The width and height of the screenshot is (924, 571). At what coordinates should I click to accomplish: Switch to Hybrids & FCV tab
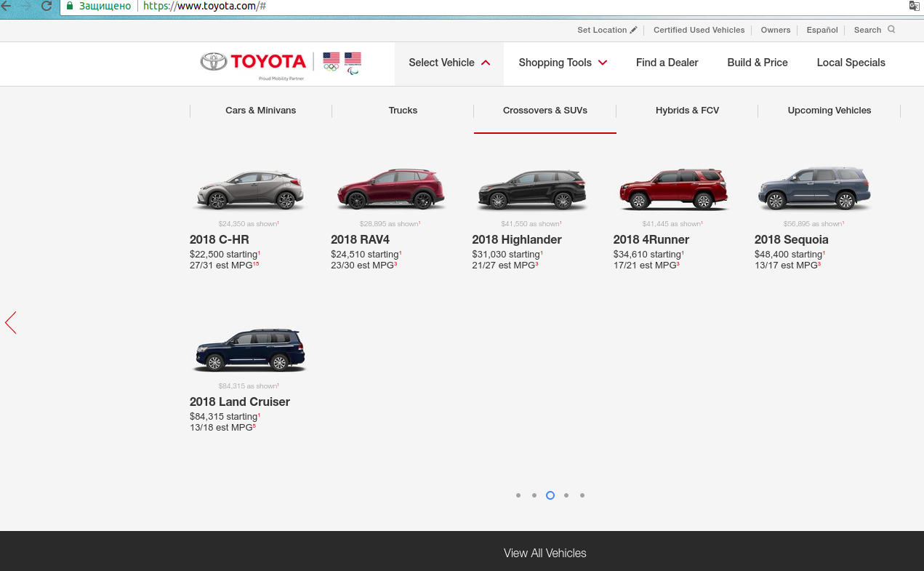coord(687,111)
